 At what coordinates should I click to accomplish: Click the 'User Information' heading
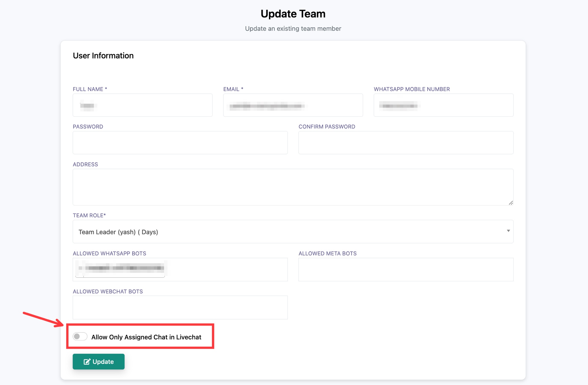(x=103, y=56)
